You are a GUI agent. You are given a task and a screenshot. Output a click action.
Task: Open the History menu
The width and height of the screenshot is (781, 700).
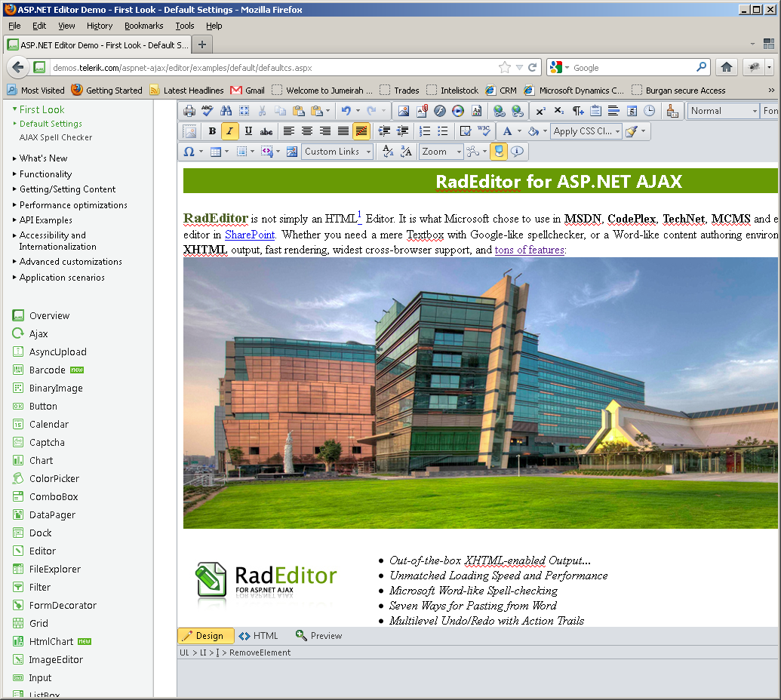click(x=99, y=26)
